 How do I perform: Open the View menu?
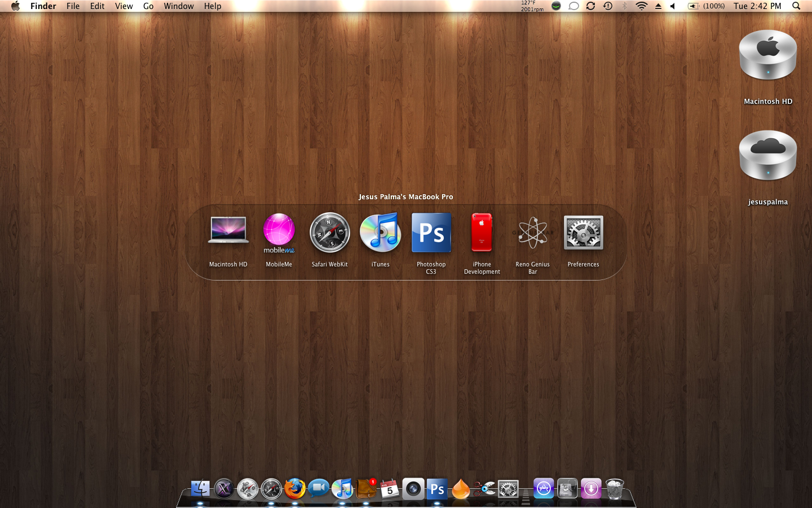coord(123,6)
